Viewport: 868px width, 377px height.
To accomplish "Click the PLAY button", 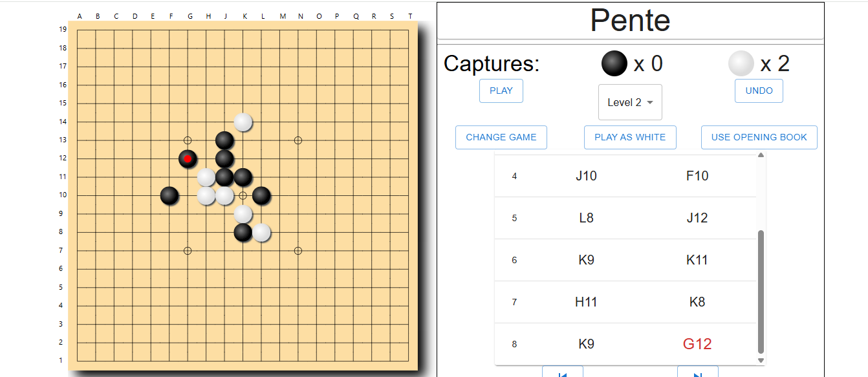I will tap(501, 91).
